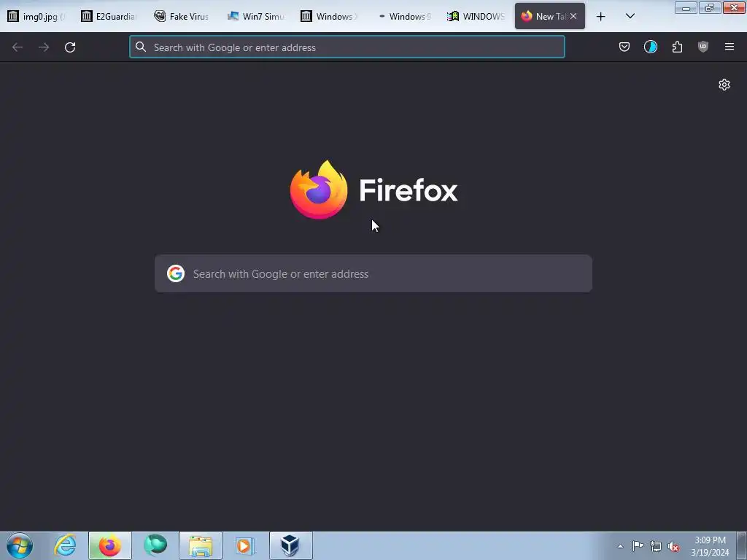Open VirtualBox from the taskbar
The image size is (747, 560).
point(290,545)
